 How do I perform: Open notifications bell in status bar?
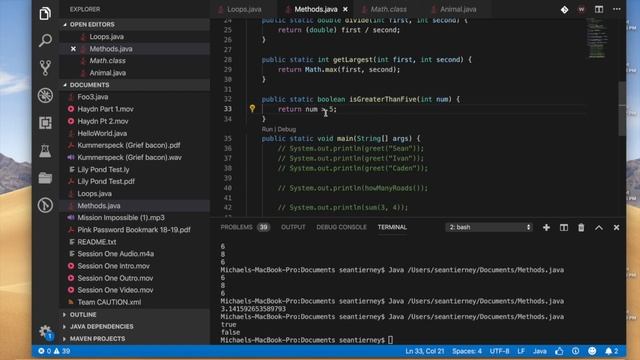point(611,351)
